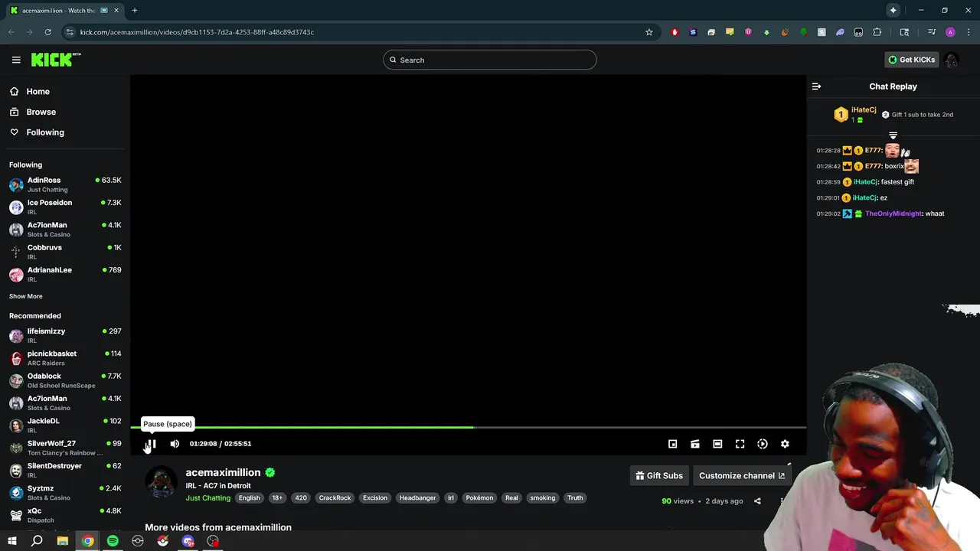The height and width of the screenshot is (551, 980).
Task: Open JackieDL recommended channel
Action: 65,425
